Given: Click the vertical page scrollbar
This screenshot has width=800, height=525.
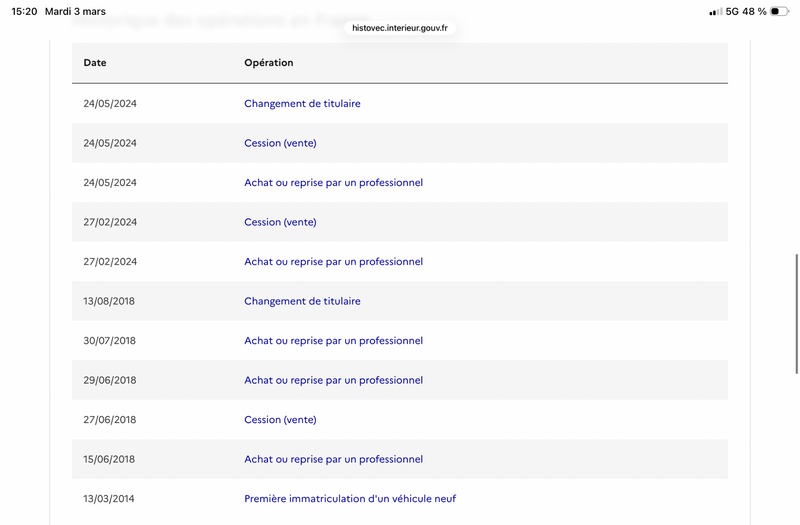Looking at the screenshot, I should click(x=796, y=314).
